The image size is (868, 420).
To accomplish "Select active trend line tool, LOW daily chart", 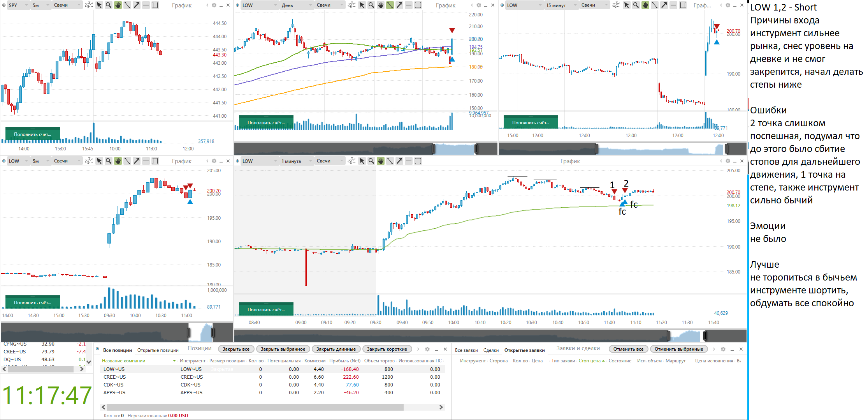I will point(390,5).
